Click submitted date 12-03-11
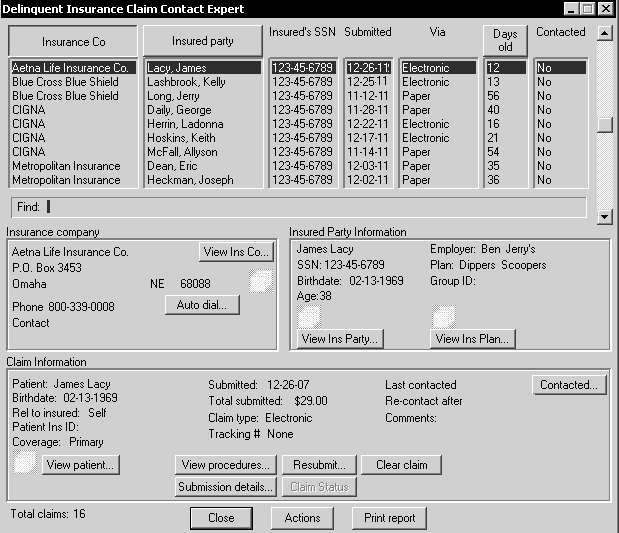The width and height of the screenshot is (619, 533). (x=368, y=166)
